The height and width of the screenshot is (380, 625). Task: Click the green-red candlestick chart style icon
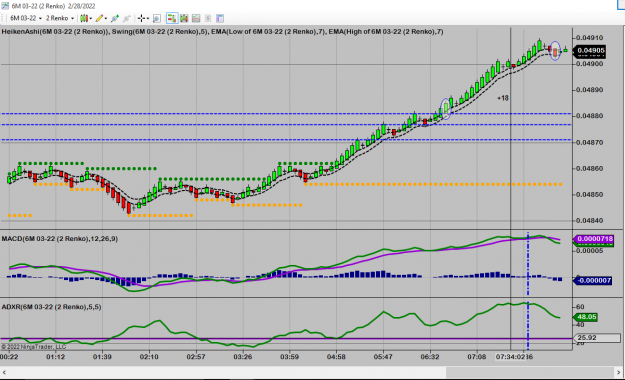click(84, 18)
